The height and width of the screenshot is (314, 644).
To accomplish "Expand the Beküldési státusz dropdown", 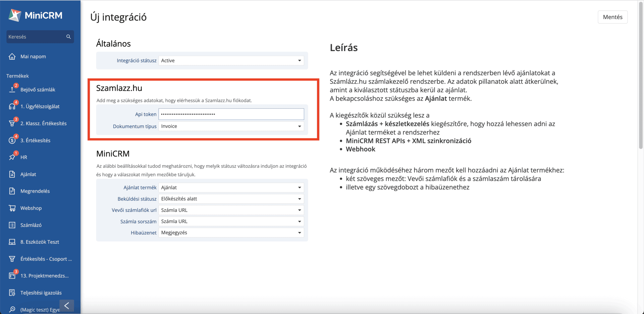I will [231, 199].
